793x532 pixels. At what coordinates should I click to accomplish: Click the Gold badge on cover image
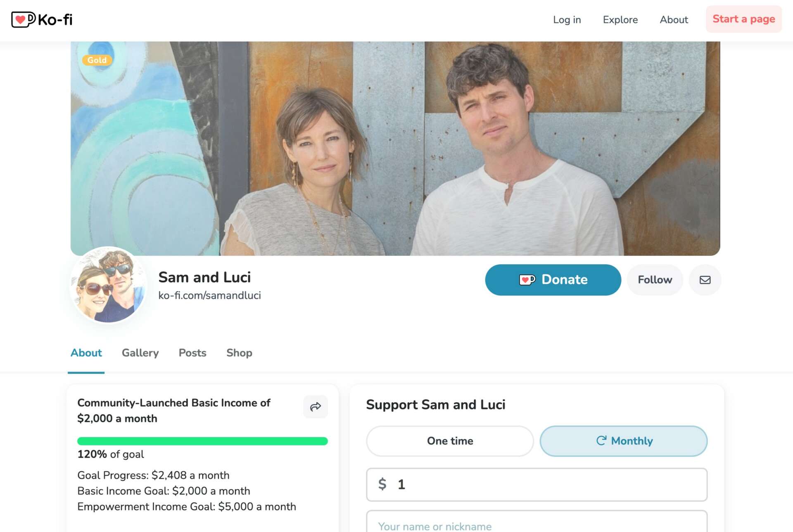tap(97, 60)
